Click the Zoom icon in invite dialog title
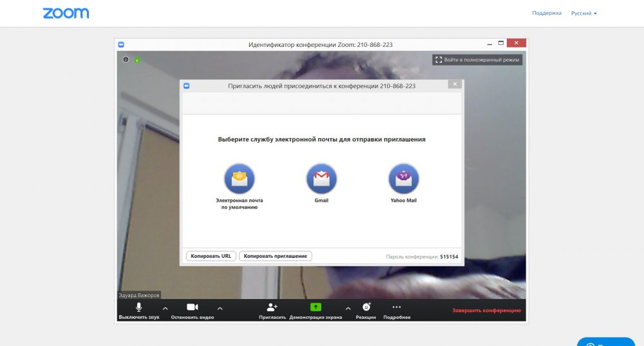The image size is (644, 346). coord(187,86)
